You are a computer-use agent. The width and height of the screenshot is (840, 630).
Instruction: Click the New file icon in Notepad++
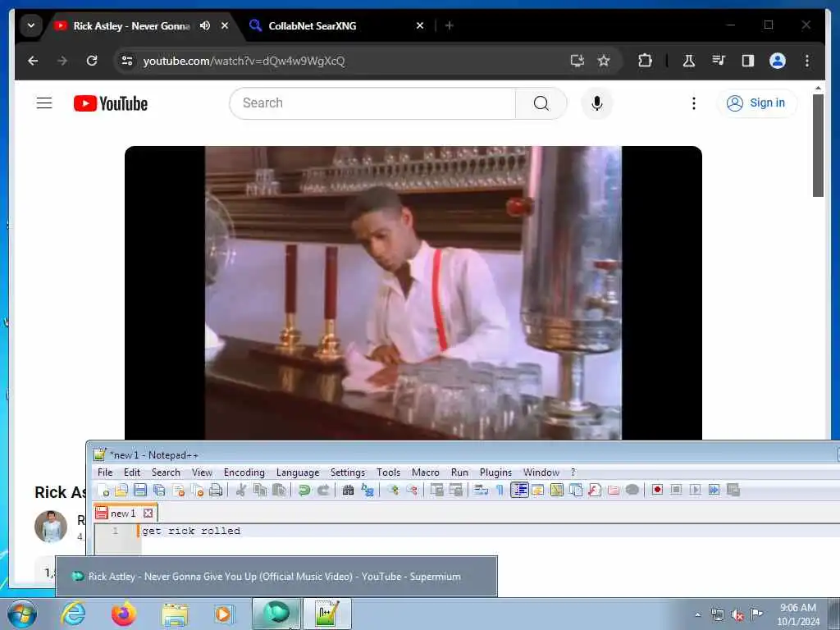coord(103,491)
